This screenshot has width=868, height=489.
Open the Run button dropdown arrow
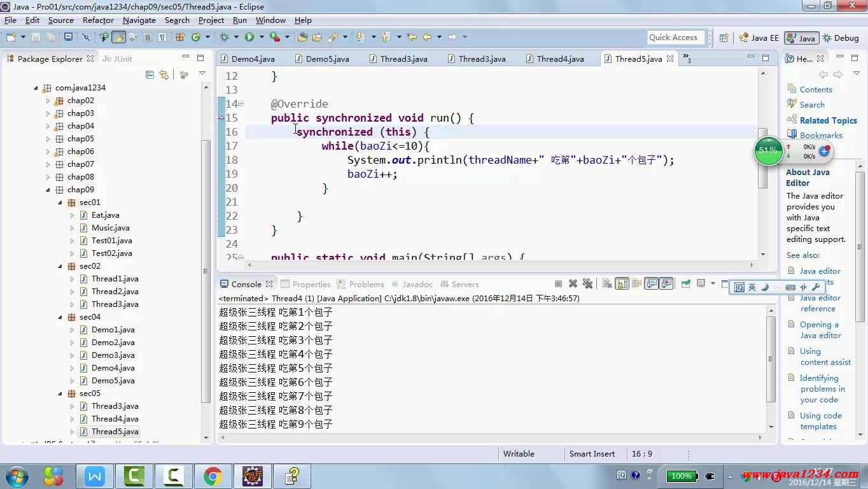(x=262, y=38)
